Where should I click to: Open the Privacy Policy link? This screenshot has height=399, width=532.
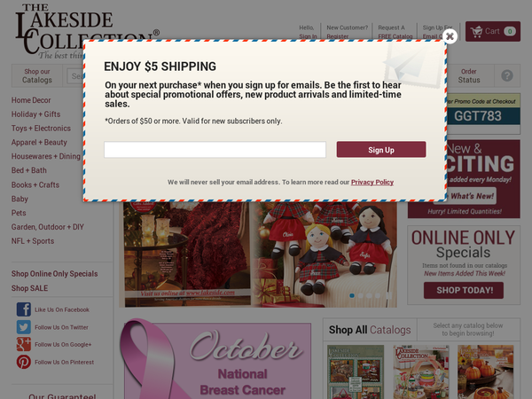tap(372, 182)
